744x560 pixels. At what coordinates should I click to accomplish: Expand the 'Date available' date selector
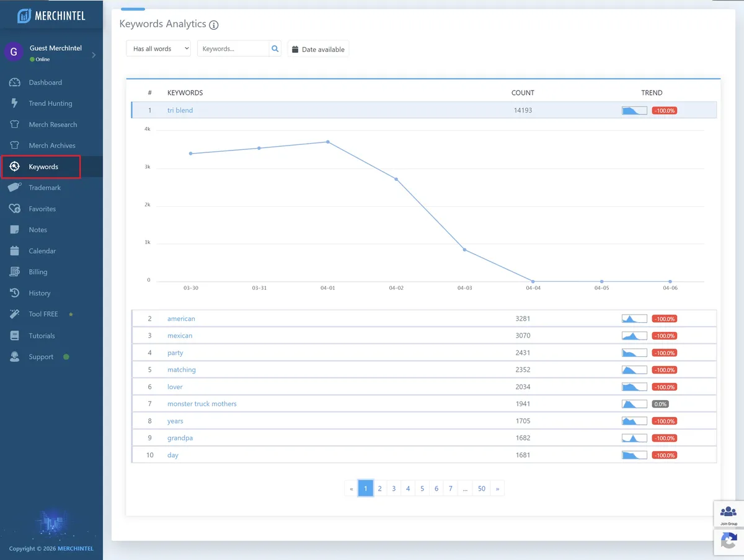(x=318, y=48)
